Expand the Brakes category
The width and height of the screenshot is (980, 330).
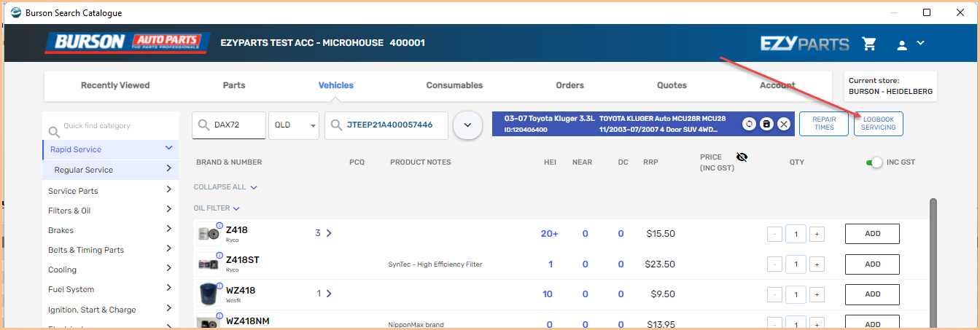point(168,229)
